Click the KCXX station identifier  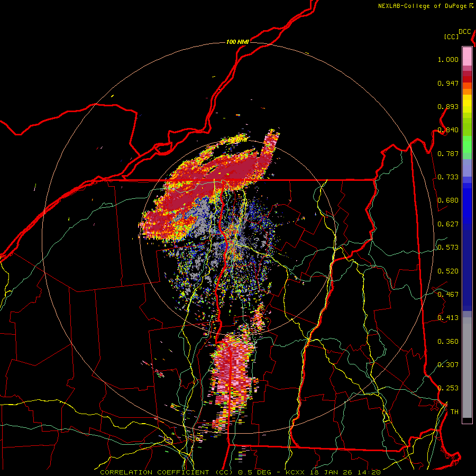coord(295,472)
